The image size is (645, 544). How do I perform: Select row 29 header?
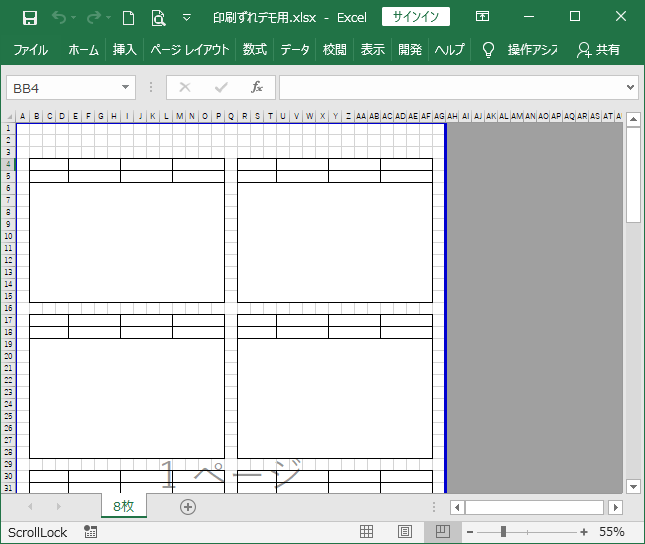tap(8, 464)
